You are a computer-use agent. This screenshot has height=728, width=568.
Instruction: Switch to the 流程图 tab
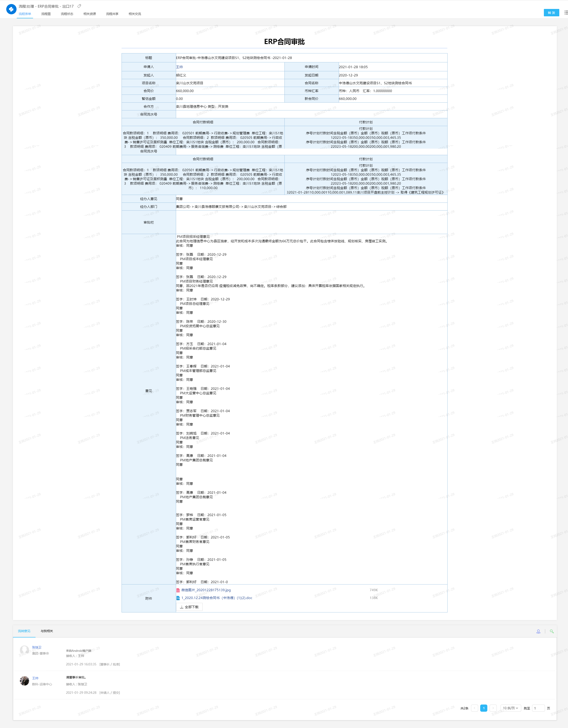46,14
